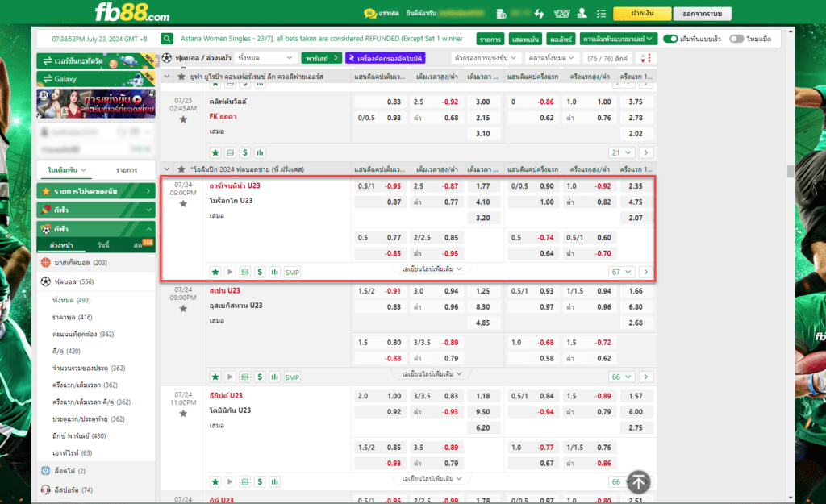Viewport: 826px width, 504px height.
Task: Favorite the สเปน U23 match grey star
Action: 183,309
